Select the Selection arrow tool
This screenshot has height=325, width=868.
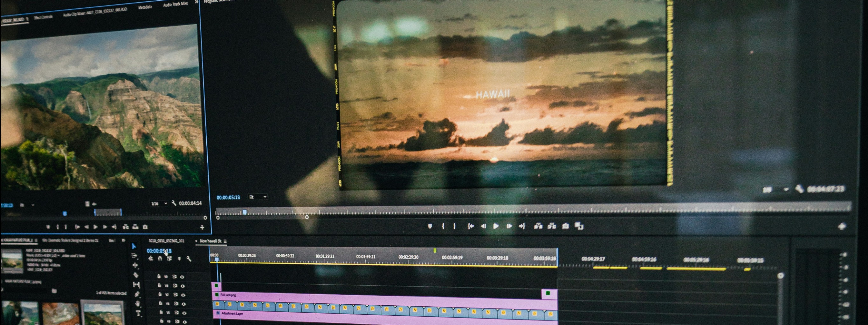point(134,247)
